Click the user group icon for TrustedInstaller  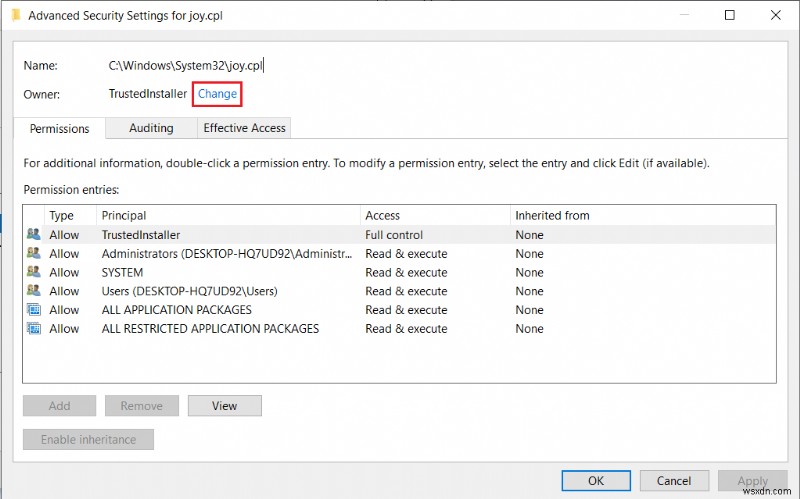pos(34,234)
